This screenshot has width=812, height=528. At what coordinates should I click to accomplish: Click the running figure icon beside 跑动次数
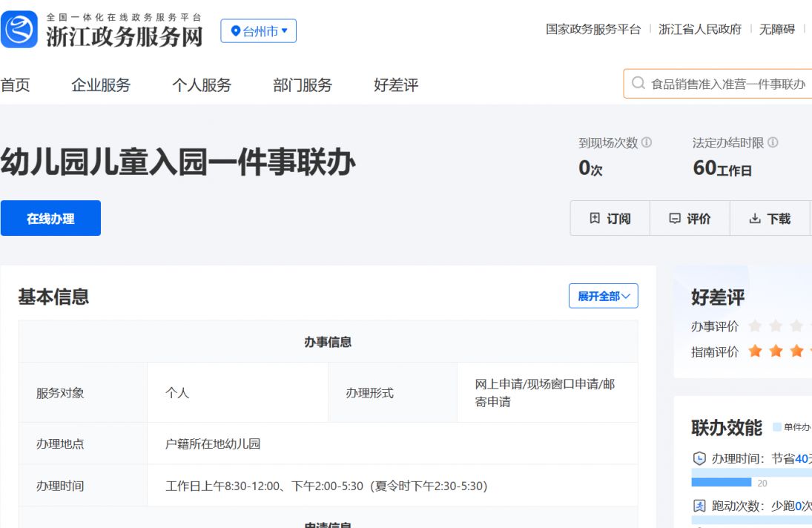[699, 506]
